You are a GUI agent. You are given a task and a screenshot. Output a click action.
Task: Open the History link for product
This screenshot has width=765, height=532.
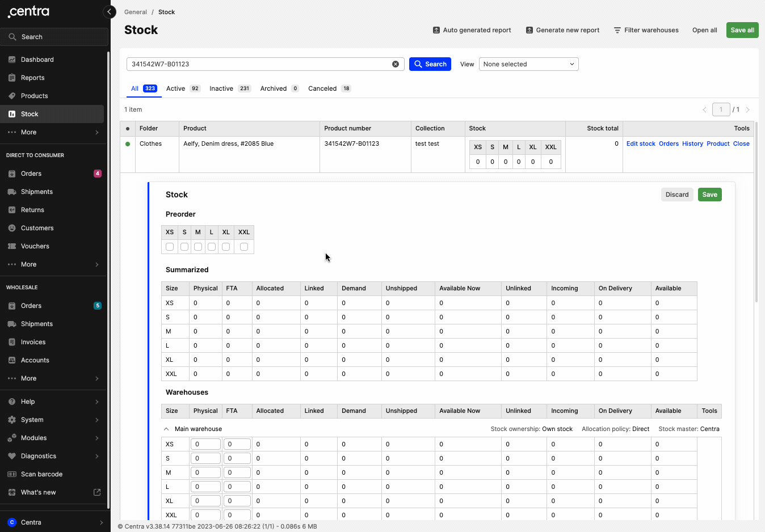point(692,144)
